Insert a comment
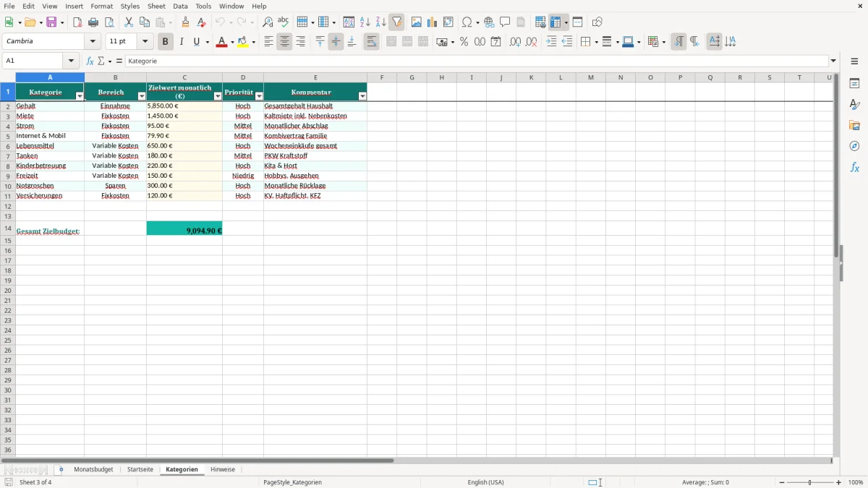Screen dimensions: 868x488 click(505, 22)
